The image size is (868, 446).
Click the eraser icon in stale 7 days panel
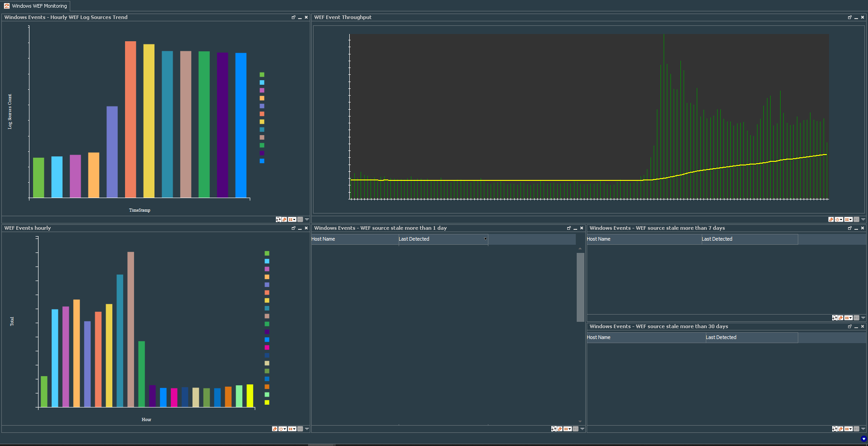click(x=840, y=318)
